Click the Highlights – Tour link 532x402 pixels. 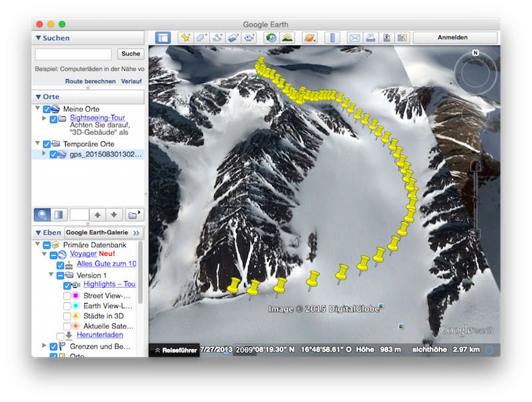(110, 284)
